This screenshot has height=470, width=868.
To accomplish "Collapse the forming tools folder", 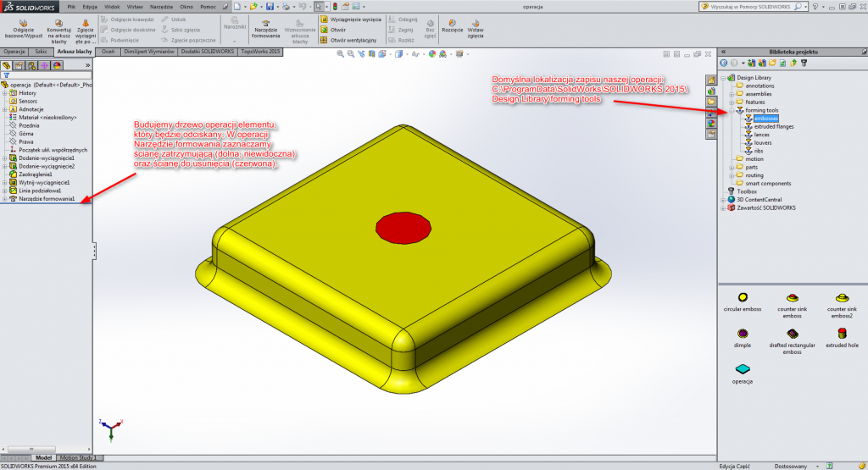I will point(732,110).
